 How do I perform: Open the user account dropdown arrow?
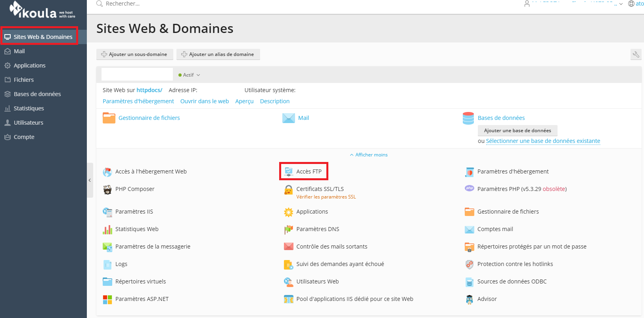pyautogui.click(x=621, y=4)
